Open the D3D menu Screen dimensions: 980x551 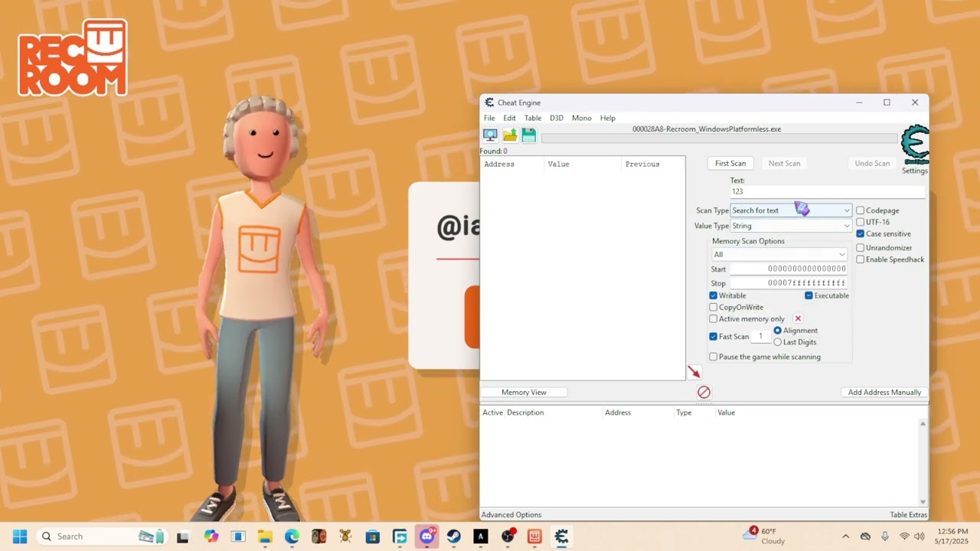[x=557, y=118]
